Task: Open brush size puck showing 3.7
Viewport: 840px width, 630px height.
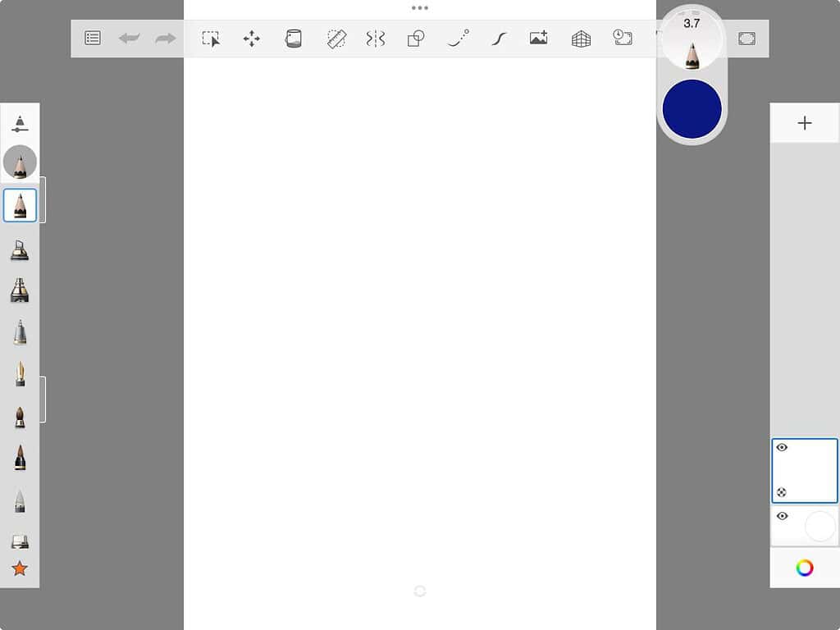Action: tap(692, 40)
